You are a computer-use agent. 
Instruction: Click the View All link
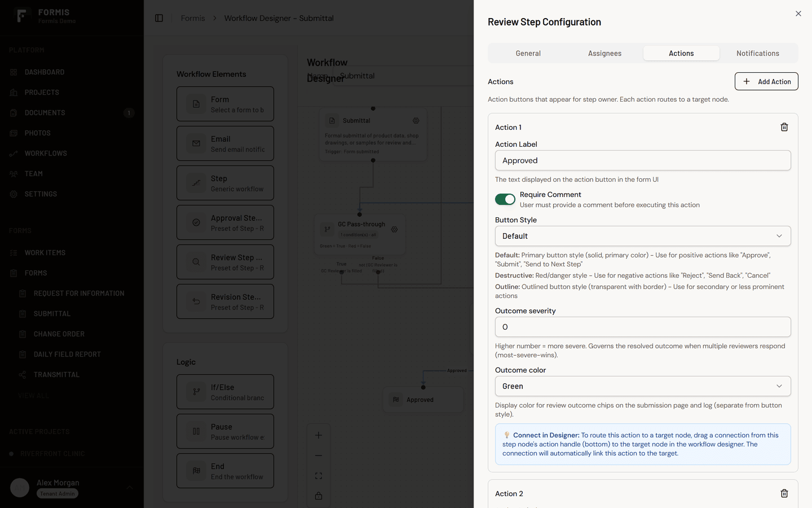pyautogui.click(x=33, y=396)
